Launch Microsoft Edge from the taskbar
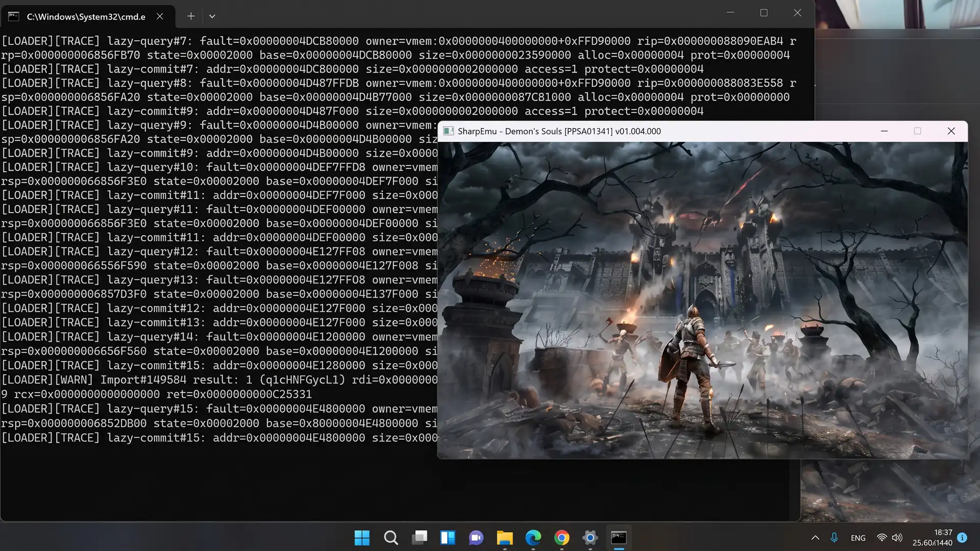This screenshot has height=551, width=980. click(x=533, y=538)
